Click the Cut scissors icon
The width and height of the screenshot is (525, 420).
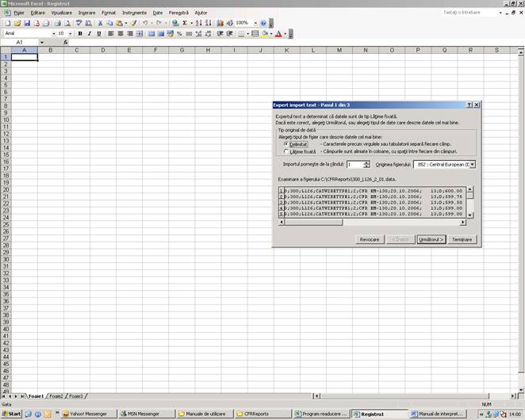100,23
